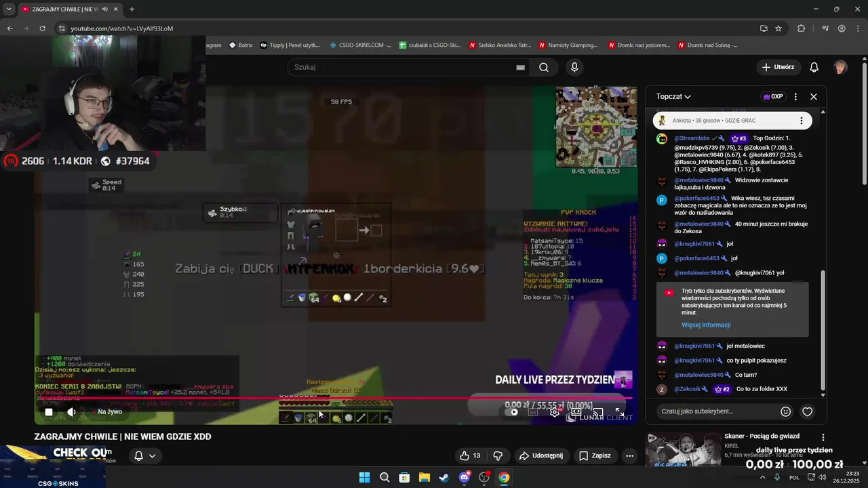Bookmark this page with star icon
The height and width of the screenshot is (488, 868).
click(x=778, y=28)
